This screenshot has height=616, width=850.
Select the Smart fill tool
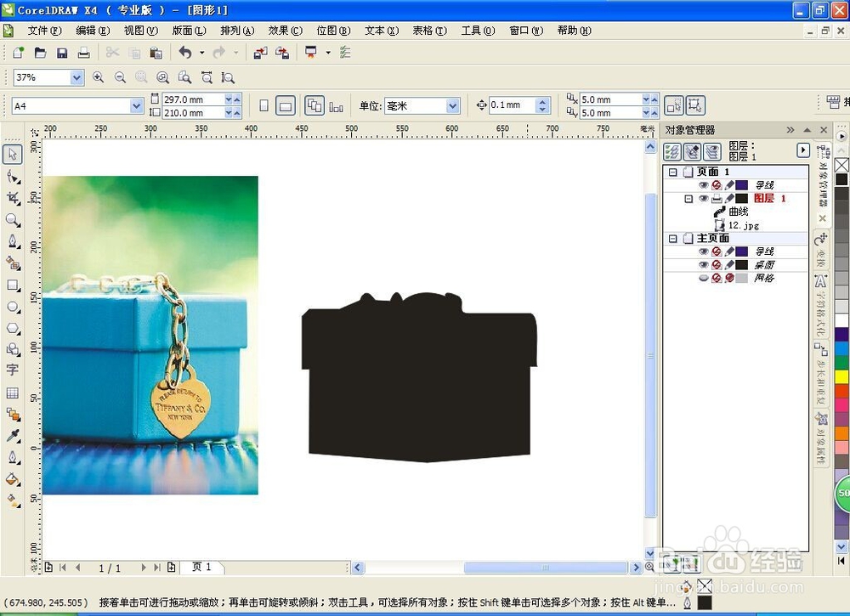coord(13,263)
